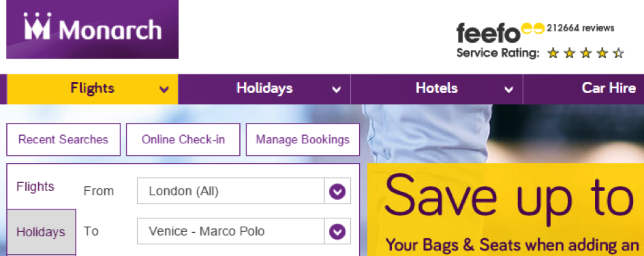Click the chevron on Holidays nav tab
644x256 pixels.
pos(337,89)
